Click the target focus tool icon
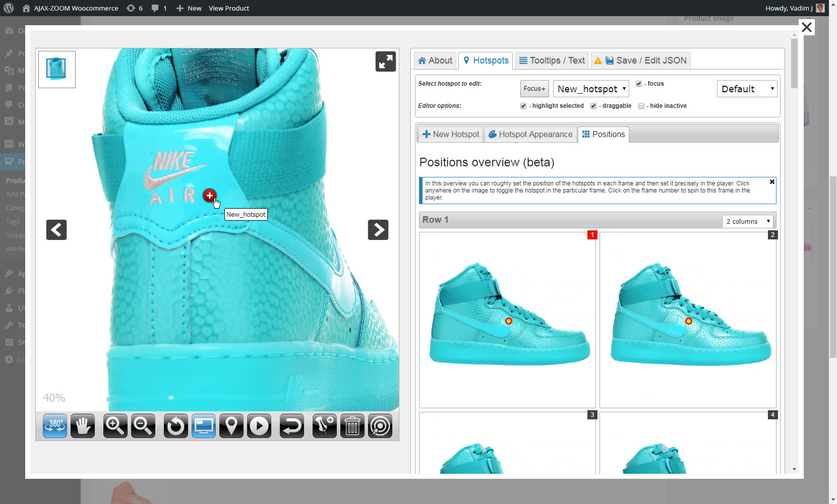Image resolution: width=837 pixels, height=504 pixels. point(380,426)
